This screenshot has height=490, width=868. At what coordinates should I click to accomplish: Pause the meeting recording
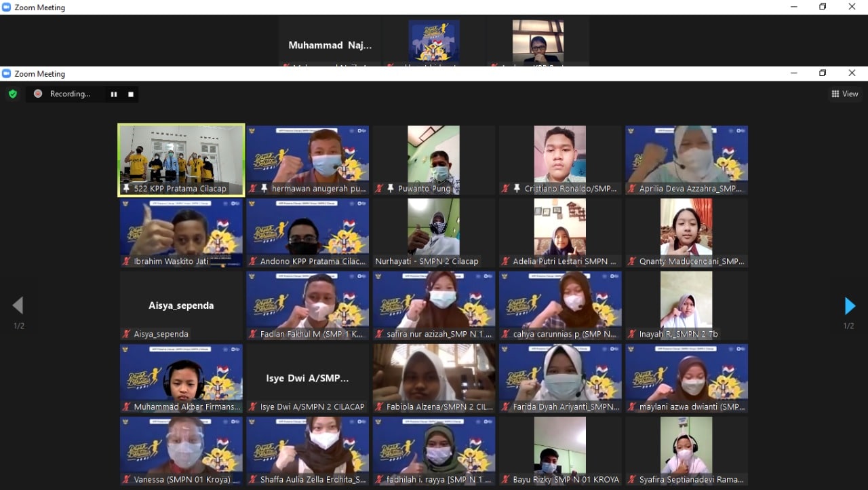click(114, 94)
